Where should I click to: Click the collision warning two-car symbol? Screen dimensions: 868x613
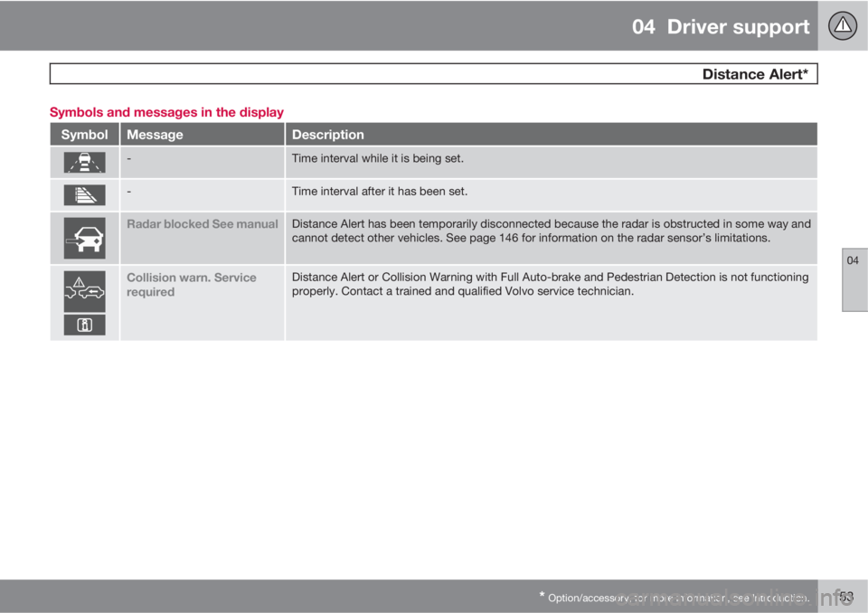(85, 291)
